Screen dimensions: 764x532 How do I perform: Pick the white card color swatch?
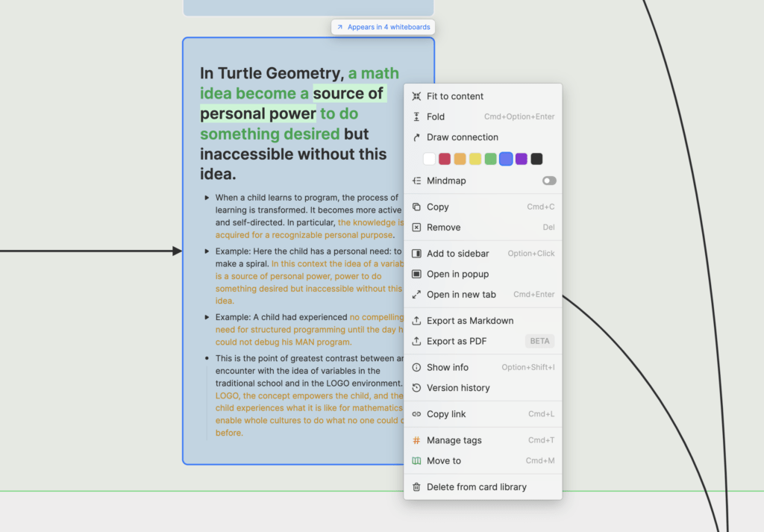[429, 159]
